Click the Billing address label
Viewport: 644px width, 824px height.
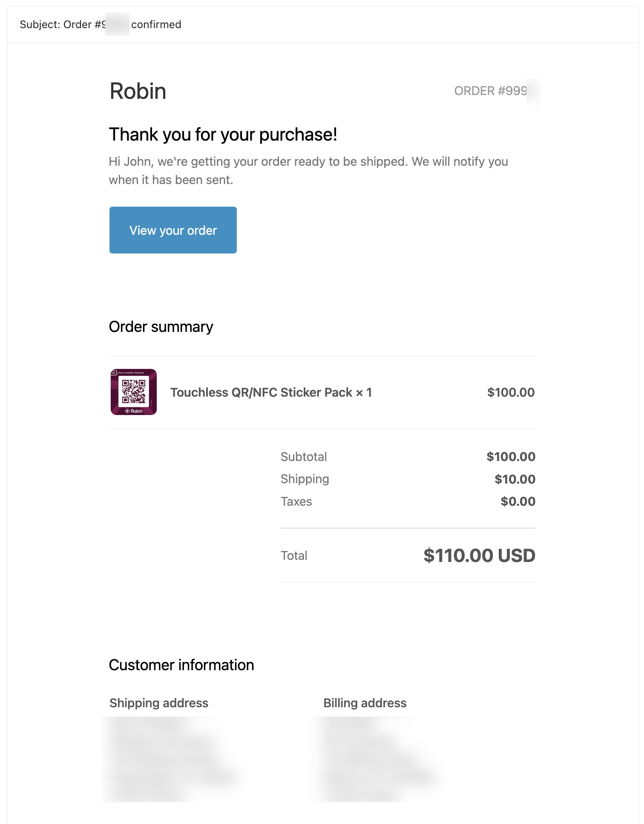click(x=365, y=703)
